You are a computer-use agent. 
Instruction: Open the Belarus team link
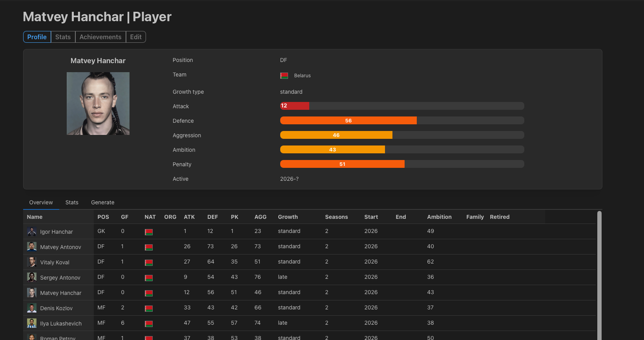(x=302, y=76)
